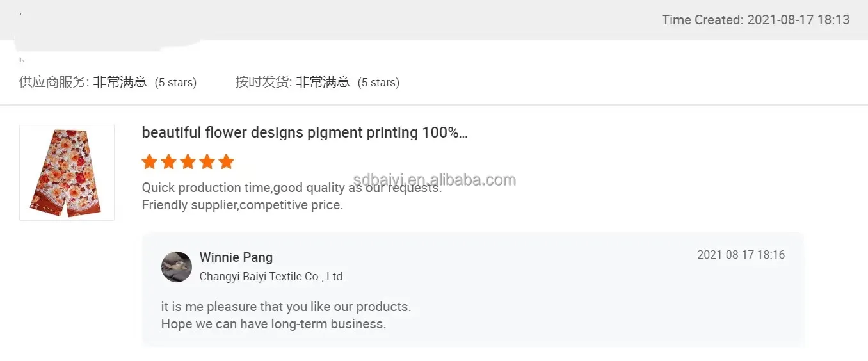Select the fourth orange rating star

pos(207,161)
